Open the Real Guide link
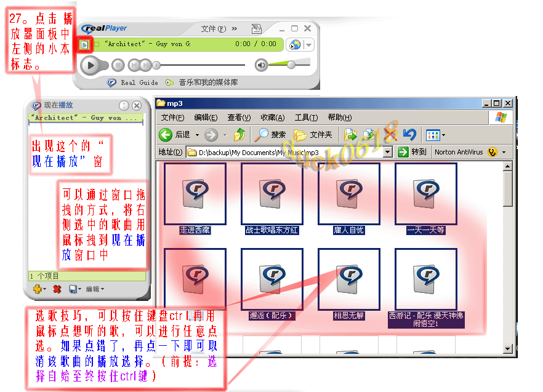This screenshot has width=543, height=392. point(139,82)
